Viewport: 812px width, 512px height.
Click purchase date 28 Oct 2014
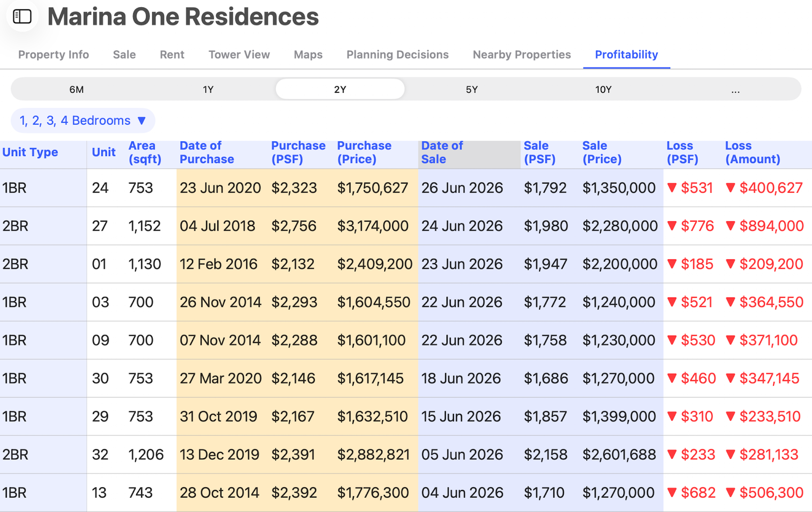pos(219,493)
